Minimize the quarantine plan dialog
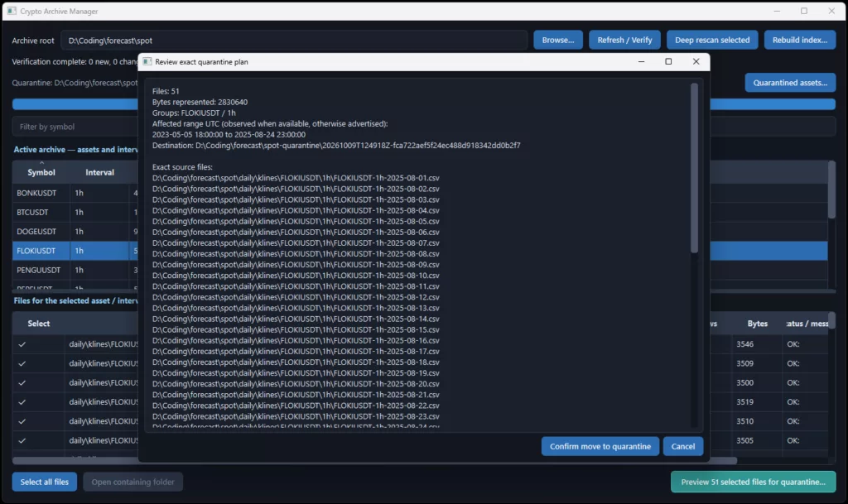Image resolution: width=848 pixels, height=504 pixels. pyautogui.click(x=642, y=61)
